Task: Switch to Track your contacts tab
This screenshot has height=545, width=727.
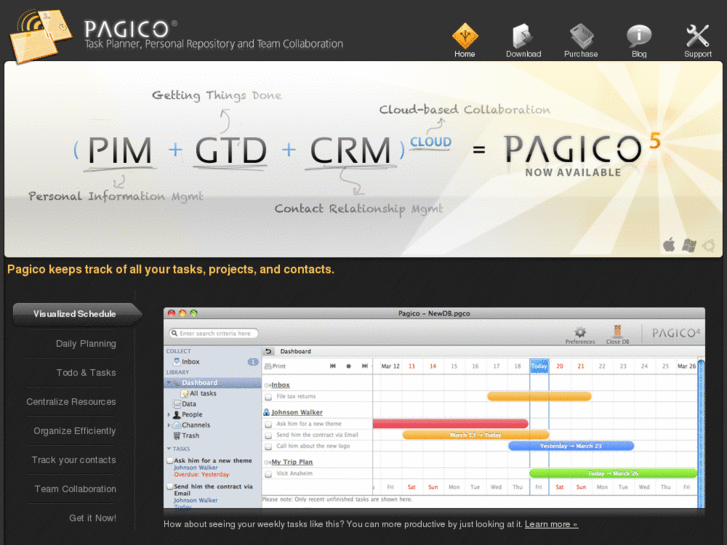Action: tap(74, 460)
